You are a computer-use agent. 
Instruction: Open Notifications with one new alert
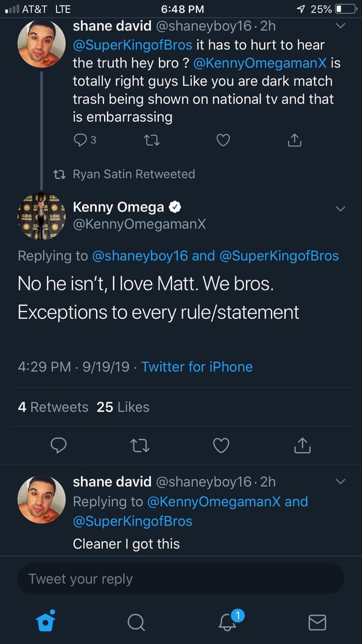pos(227,622)
